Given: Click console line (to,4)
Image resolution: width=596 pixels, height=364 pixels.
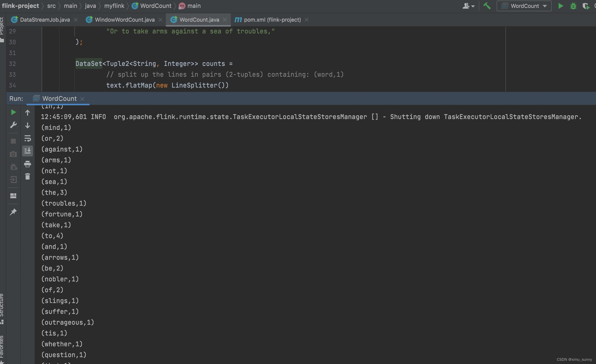Looking at the screenshot, I should point(52,236).
